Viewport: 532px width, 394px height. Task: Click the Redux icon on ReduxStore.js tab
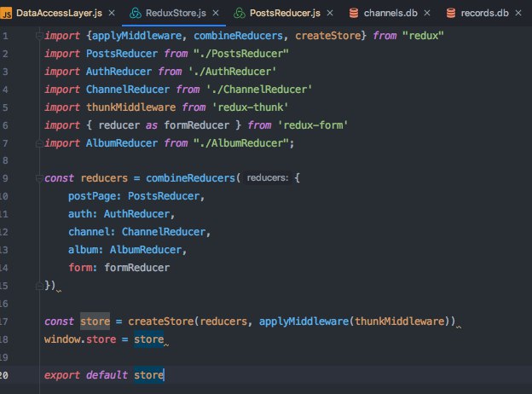click(136, 14)
